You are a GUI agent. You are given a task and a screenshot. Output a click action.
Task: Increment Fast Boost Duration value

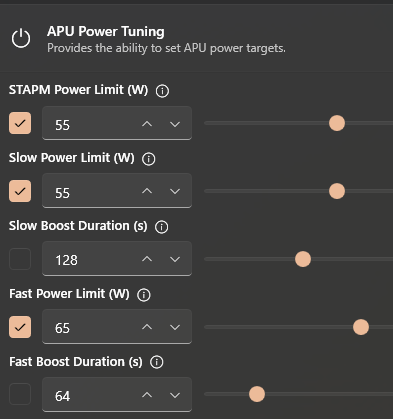point(147,395)
